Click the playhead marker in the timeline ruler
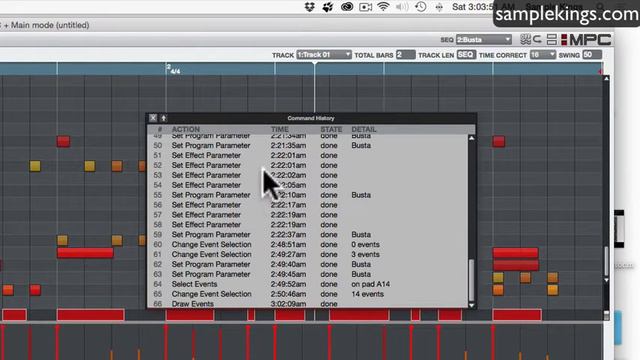This screenshot has width=640, height=360. tap(314, 64)
